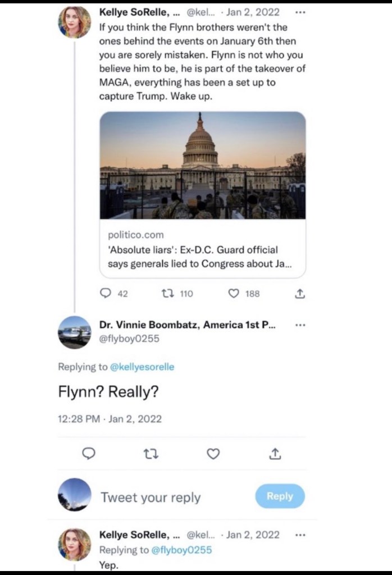
Task: Click reply icon on top tweet with 42 replies
Action: tap(106, 293)
